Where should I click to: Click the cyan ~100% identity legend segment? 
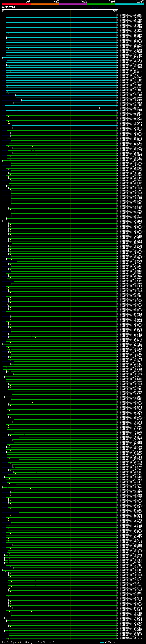(130, 4)
